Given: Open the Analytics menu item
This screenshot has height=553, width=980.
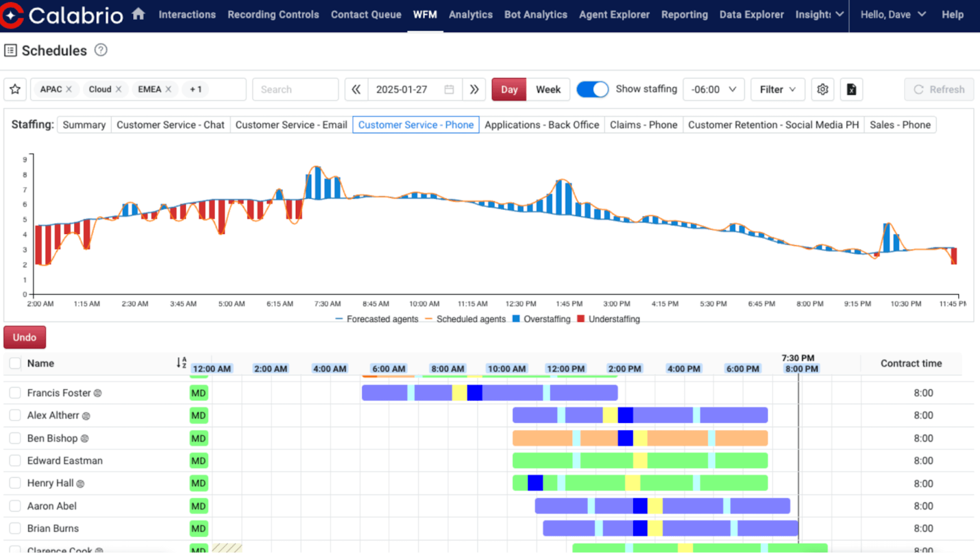Looking at the screenshot, I should coord(470,15).
